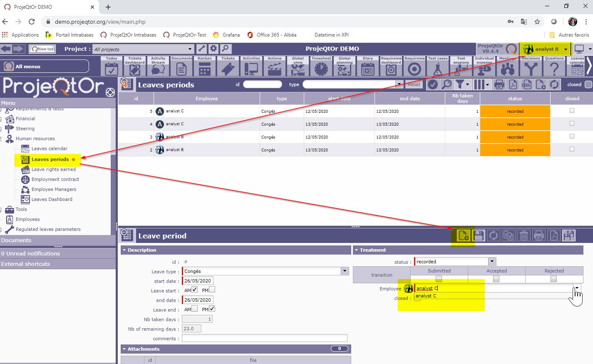Export the leaves list to CSV

tap(527, 84)
